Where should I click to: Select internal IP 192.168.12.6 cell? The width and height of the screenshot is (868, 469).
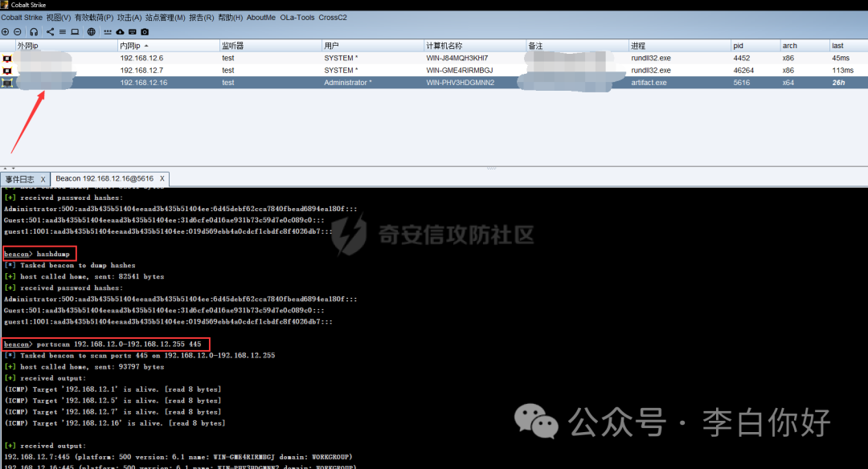141,58
